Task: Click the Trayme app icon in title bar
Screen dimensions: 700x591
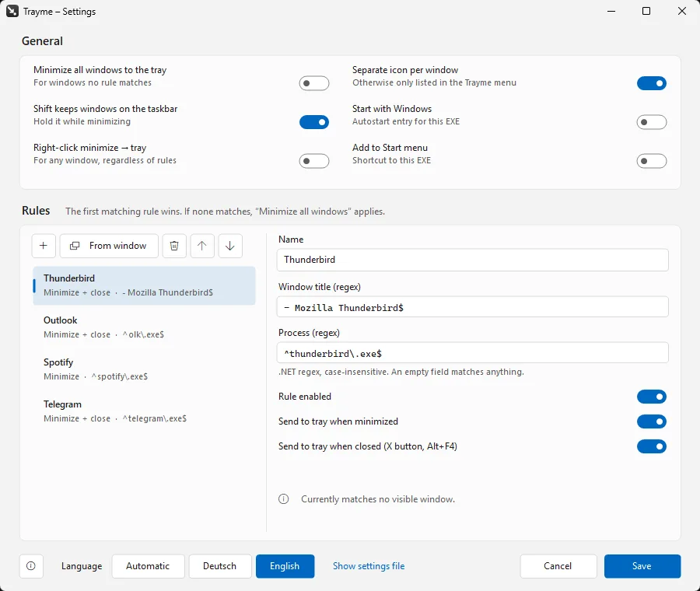Action: [12, 11]
